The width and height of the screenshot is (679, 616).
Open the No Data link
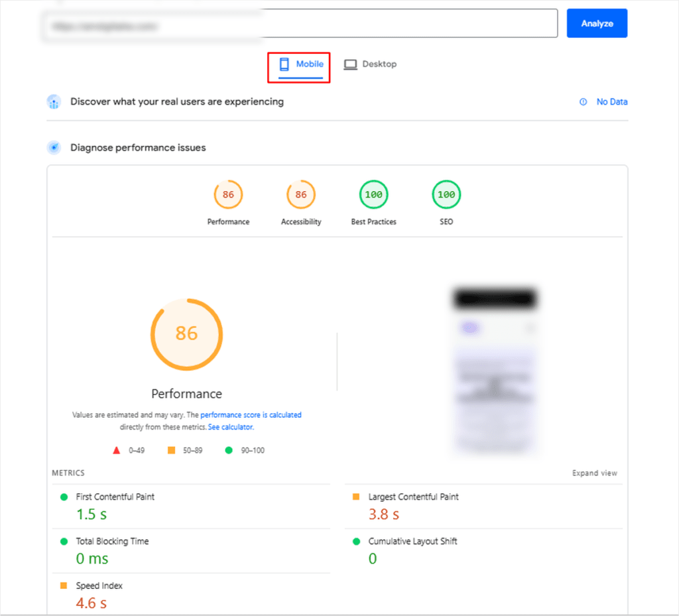[x=611, y=101]
